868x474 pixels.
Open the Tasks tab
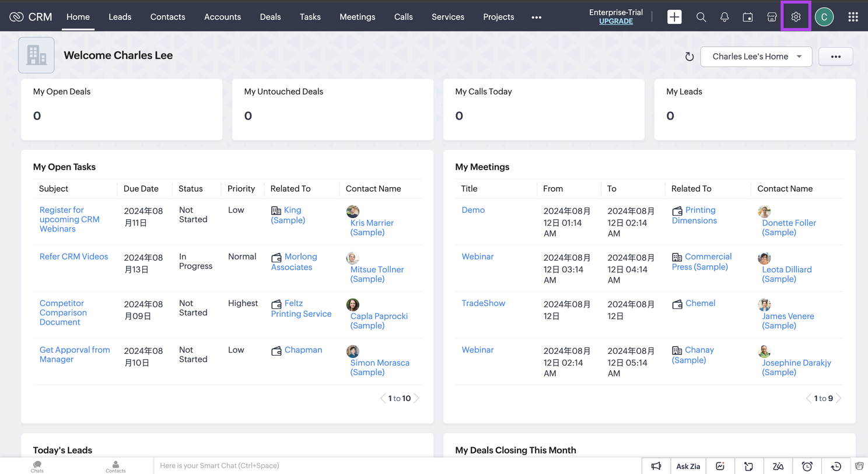(x=310, y=17)
